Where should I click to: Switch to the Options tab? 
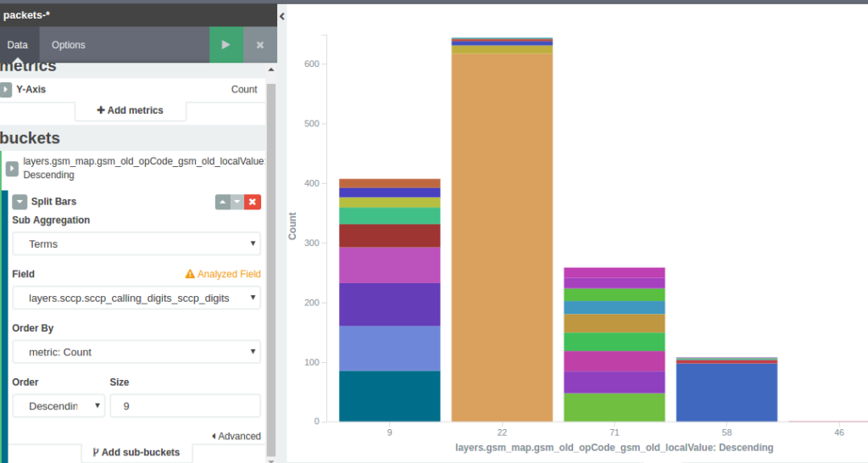(x=68, y=45)
